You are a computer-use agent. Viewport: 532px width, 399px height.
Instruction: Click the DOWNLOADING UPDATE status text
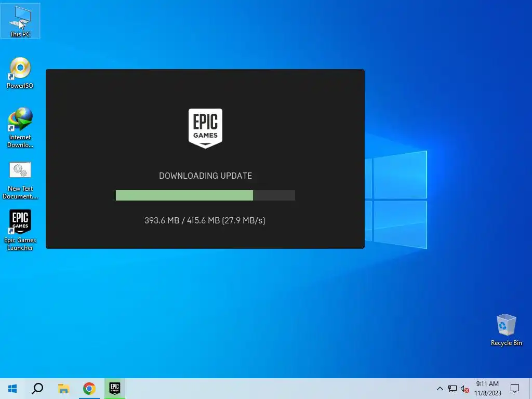206,176
